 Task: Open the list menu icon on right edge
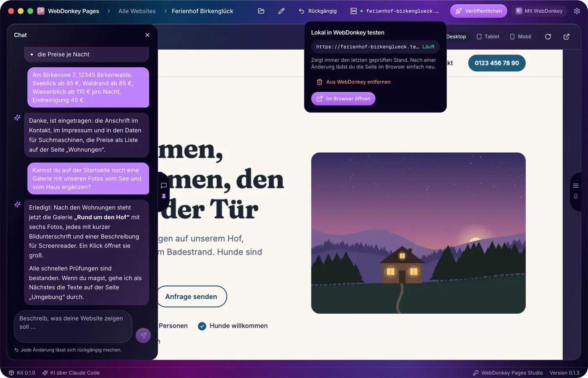(x=576, y=186)
